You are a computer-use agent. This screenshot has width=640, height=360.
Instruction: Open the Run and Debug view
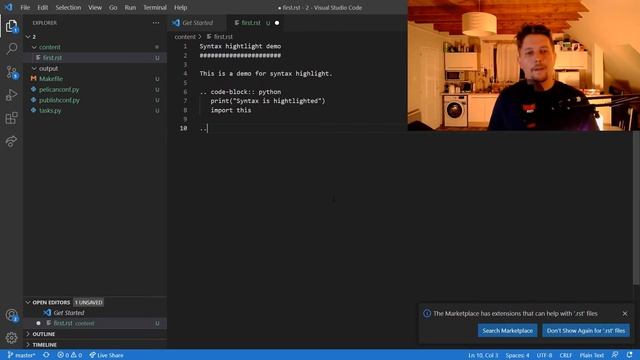click(11, 95)
